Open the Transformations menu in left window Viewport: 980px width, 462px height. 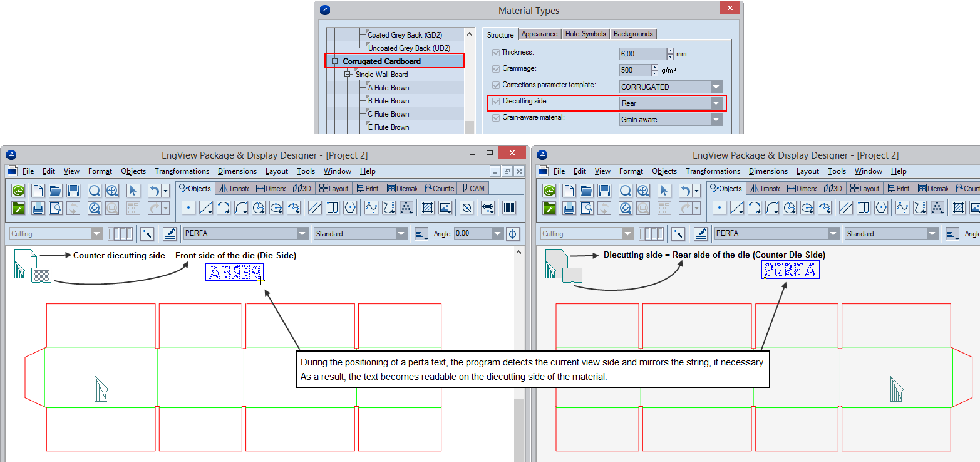182,171
